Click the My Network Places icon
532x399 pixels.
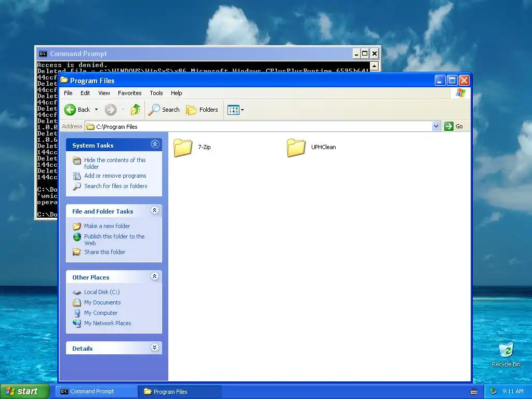point(77,323)
